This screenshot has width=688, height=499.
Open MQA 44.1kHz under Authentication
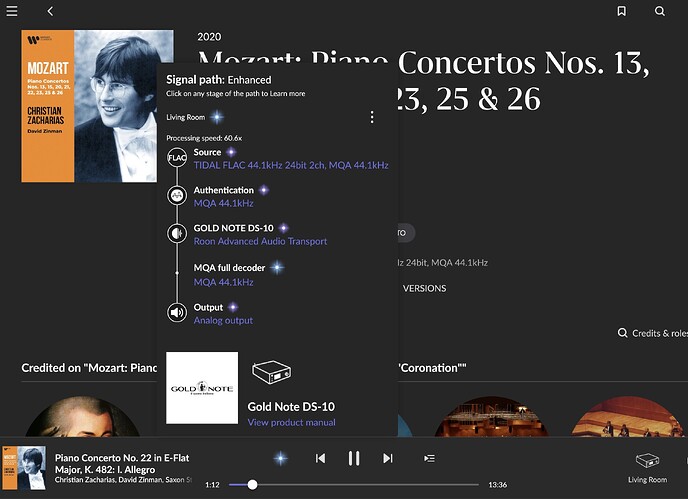click(223, 203)
